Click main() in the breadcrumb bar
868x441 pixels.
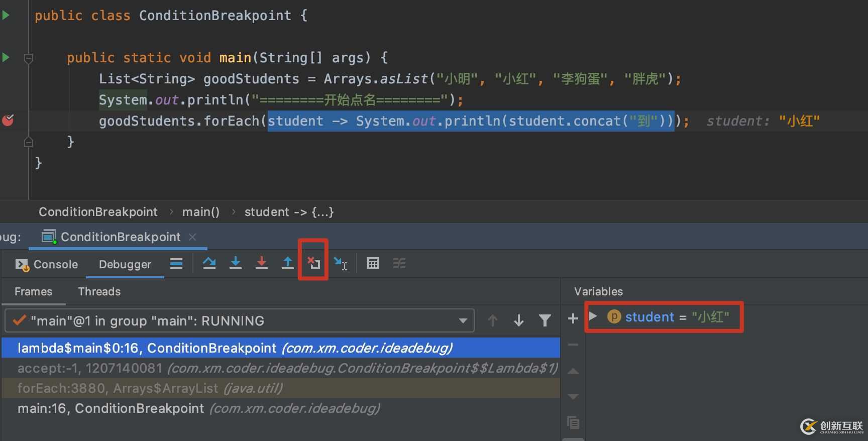click(x=201, y=212)
